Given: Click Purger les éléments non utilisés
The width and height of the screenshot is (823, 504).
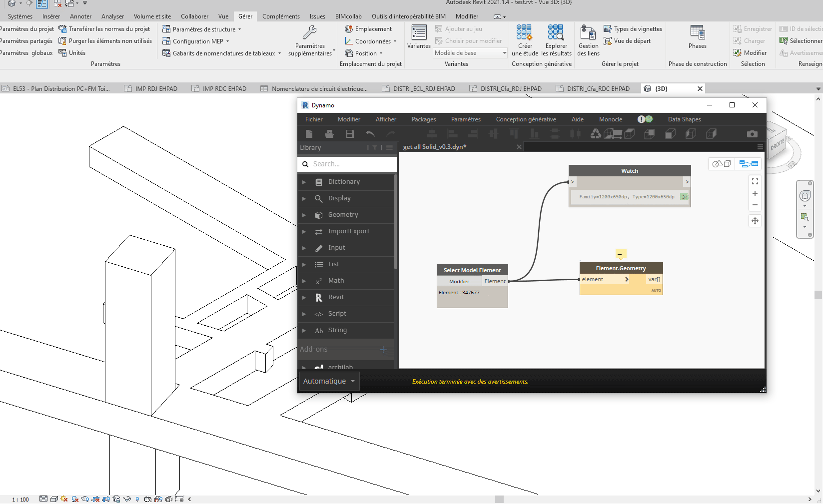Looking at the screenshot, I should (x=110, y=41).
